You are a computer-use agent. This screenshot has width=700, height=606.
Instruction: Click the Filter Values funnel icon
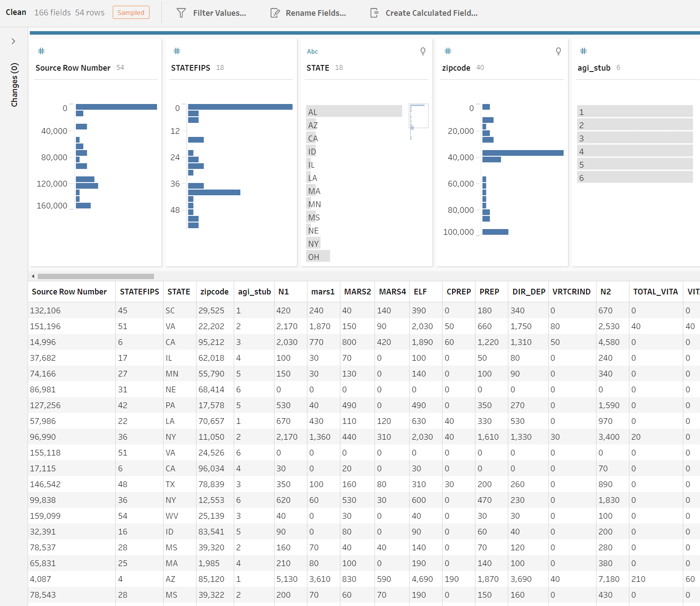(x=181, y=13)
